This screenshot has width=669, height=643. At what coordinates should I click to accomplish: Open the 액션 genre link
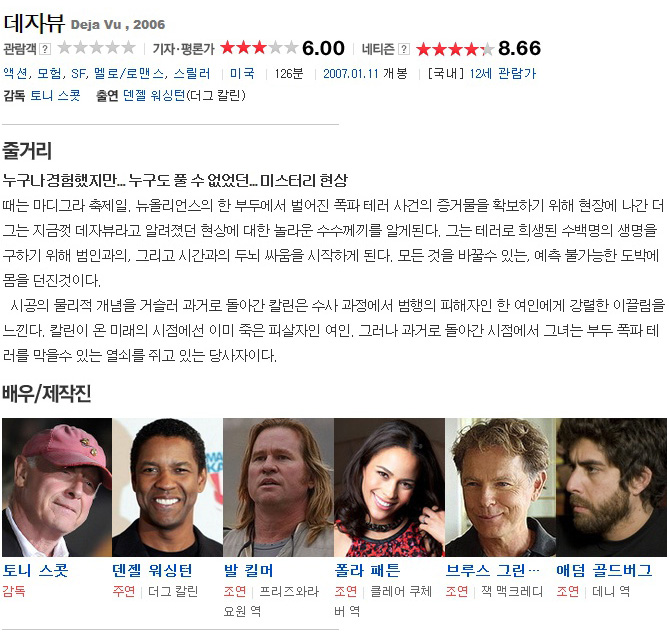(15, 74)
